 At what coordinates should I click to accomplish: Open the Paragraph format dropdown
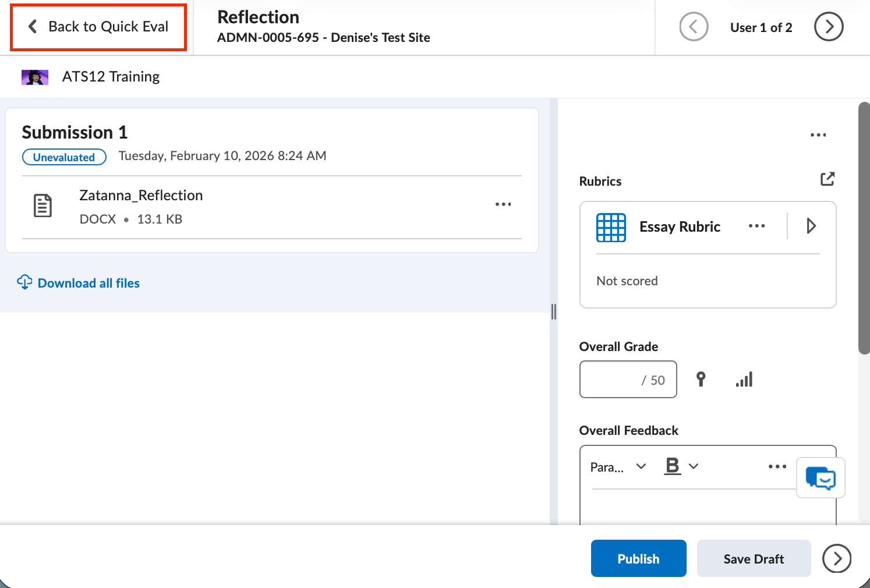618,466
